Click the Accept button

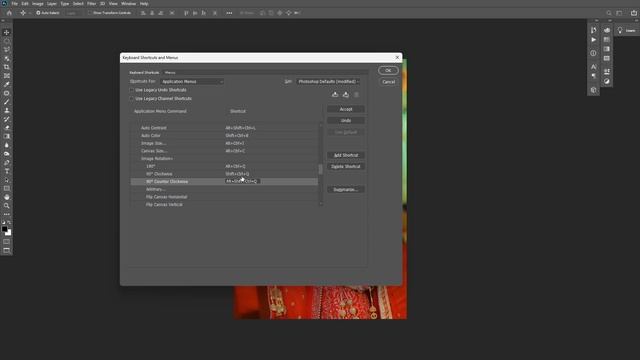pos(346,109)
